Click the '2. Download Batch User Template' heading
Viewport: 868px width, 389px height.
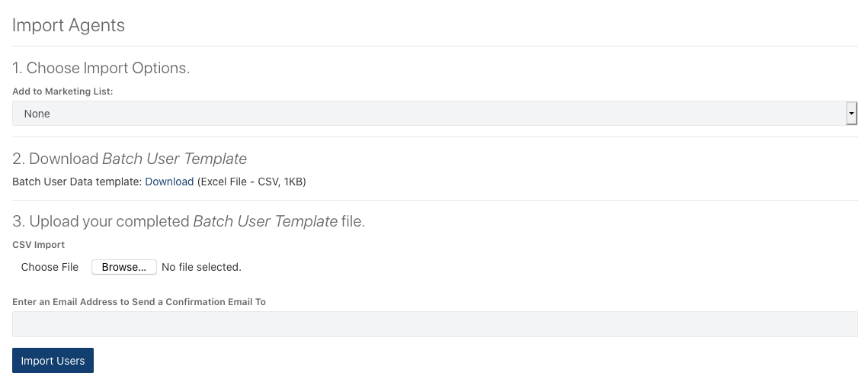pos(130,159)
